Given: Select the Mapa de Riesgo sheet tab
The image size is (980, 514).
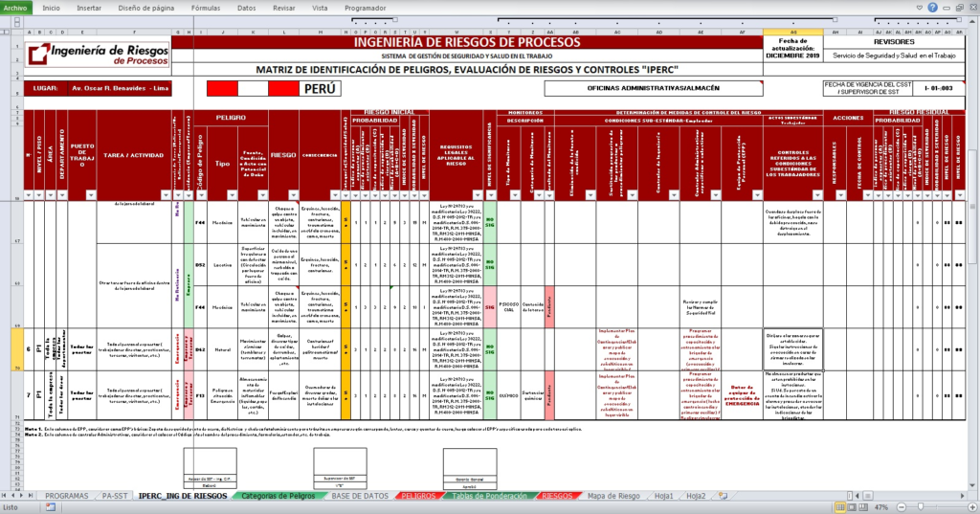Looking at the screenshot, I should tap(613, 496).
